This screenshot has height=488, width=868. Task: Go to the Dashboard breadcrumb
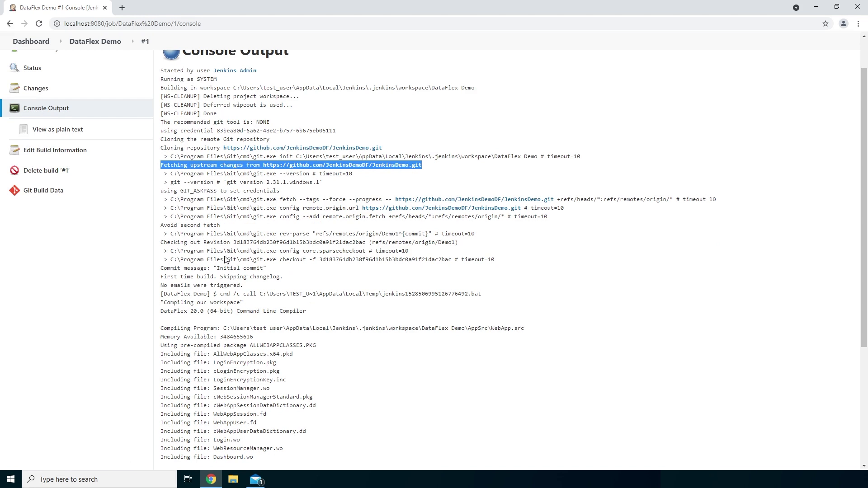pos(31,41)
